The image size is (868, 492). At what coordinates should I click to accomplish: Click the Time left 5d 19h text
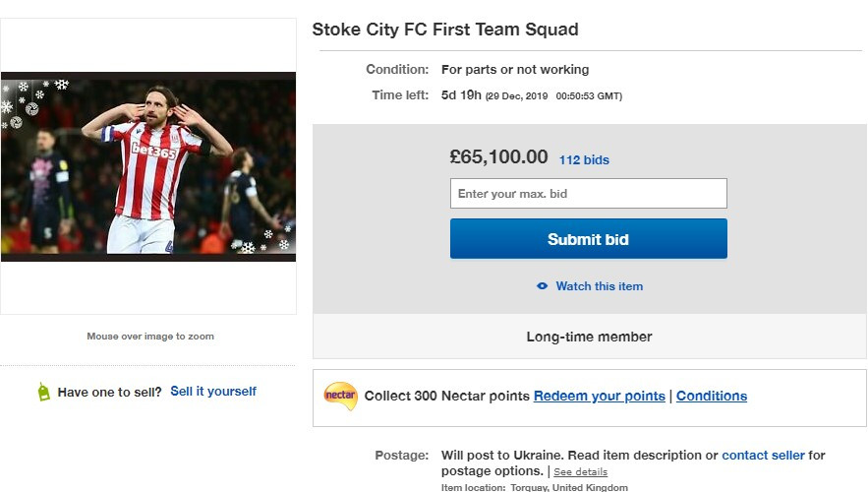(x=461, y=95)
